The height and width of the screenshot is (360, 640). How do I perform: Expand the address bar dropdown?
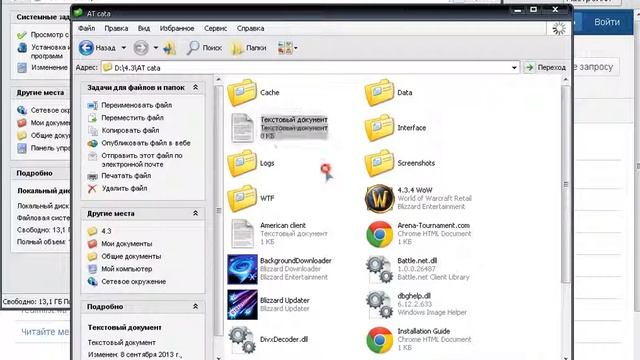pos(514,68)
